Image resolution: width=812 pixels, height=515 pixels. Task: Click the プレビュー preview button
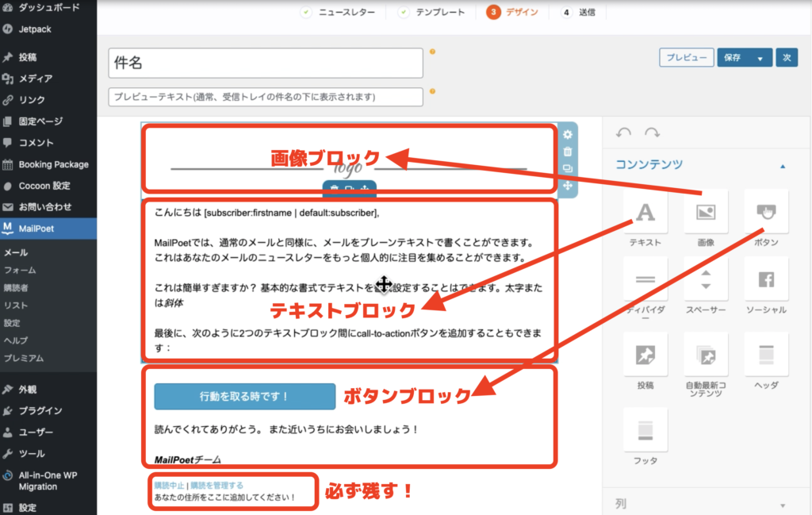[686, 57]
